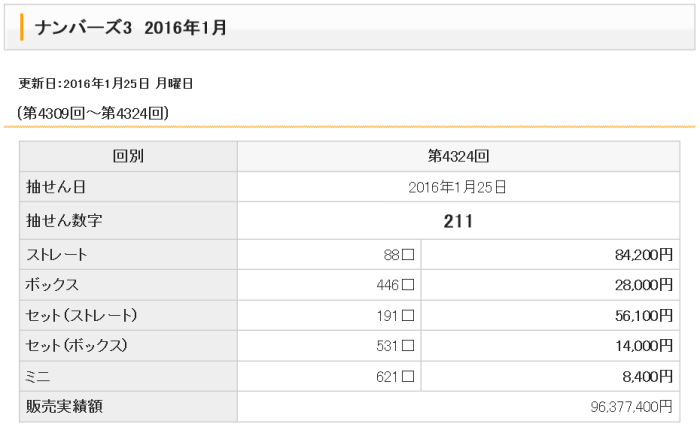The width and height of the screenshot is (700, 433).
Task: Select the 第4324回 column header
Action: (457, 157)
